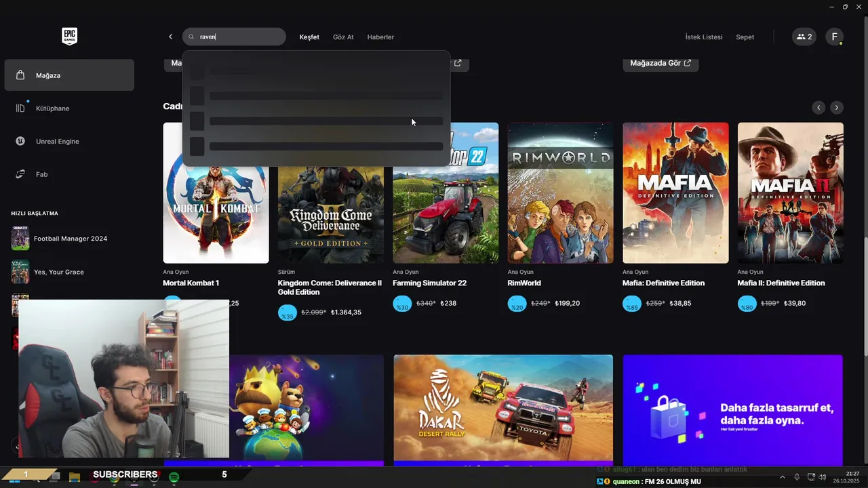868x488 pixels.
Task: Click the search magnifier icon
Action: point(191,37)
